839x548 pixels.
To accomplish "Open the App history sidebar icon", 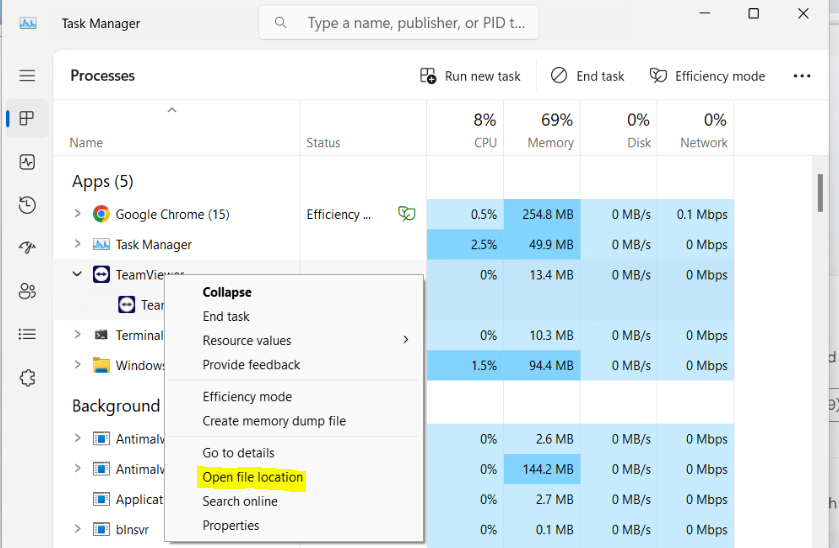I will (x=27, y=205).
